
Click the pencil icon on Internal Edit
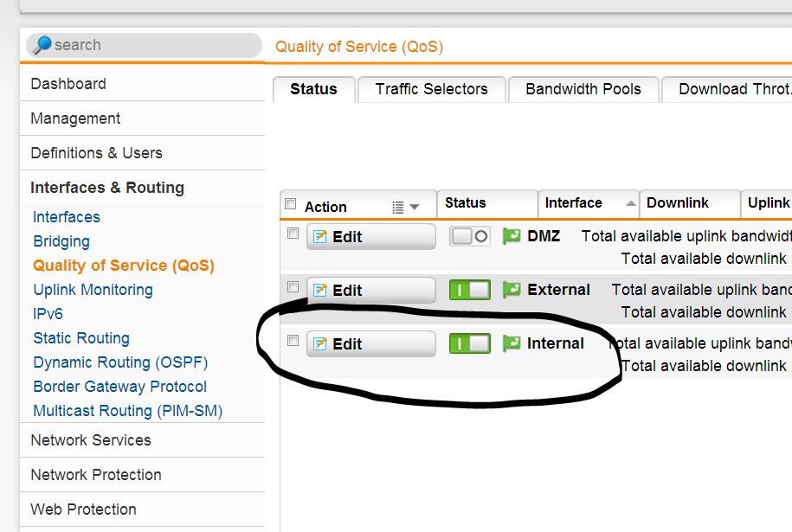coord(319,344)
